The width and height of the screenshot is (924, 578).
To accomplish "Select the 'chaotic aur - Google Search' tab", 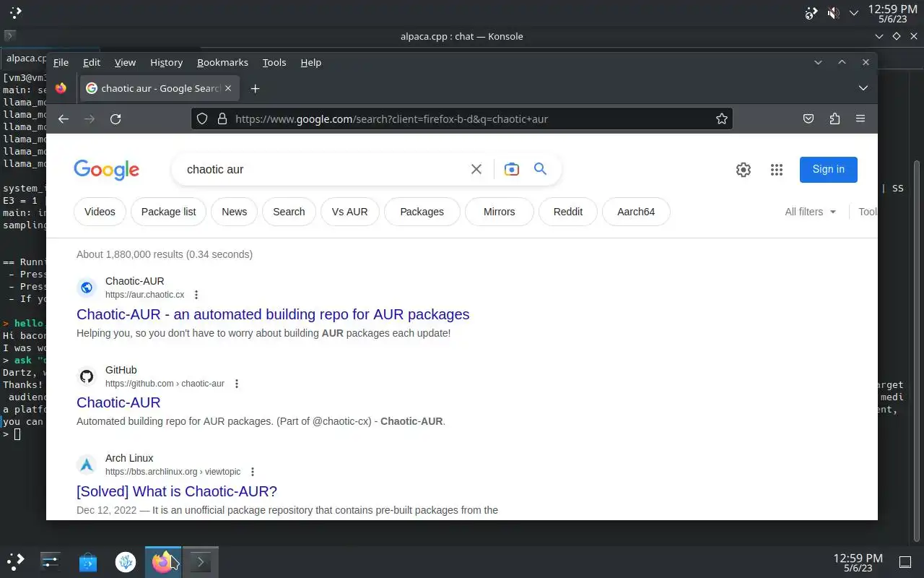I will point(159,88).
